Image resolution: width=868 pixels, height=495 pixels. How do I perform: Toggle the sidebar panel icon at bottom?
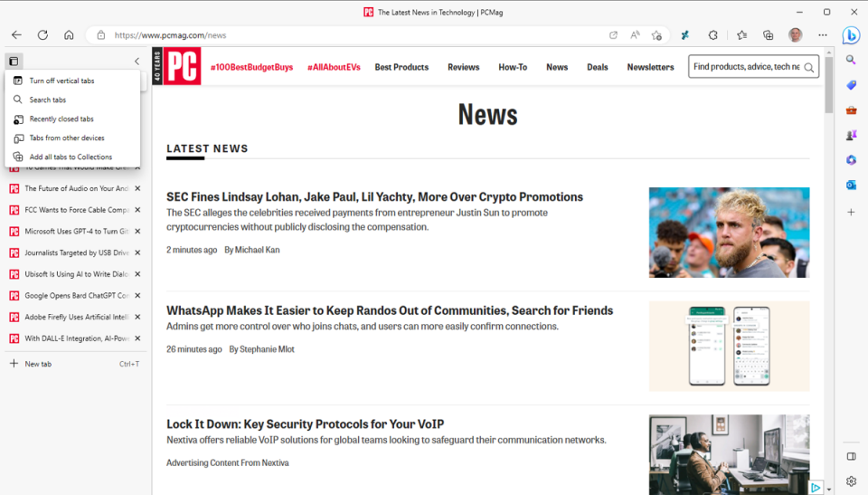tap(851, 456)
